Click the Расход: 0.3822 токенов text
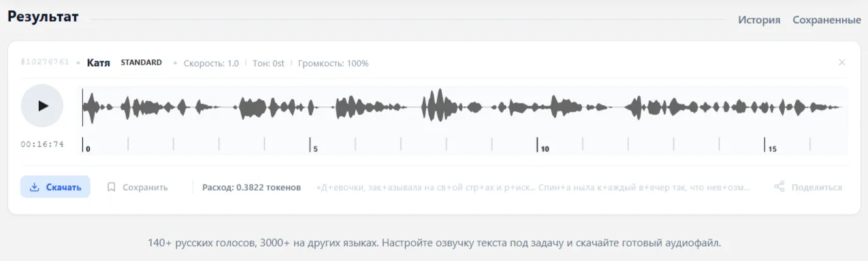 pyautogui.click(x=251, y=187)
